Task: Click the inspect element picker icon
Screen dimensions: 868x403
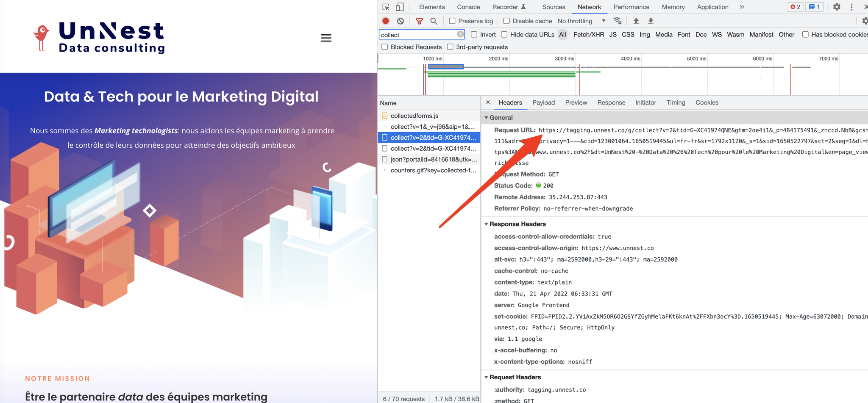Action: tap(386, 7)
